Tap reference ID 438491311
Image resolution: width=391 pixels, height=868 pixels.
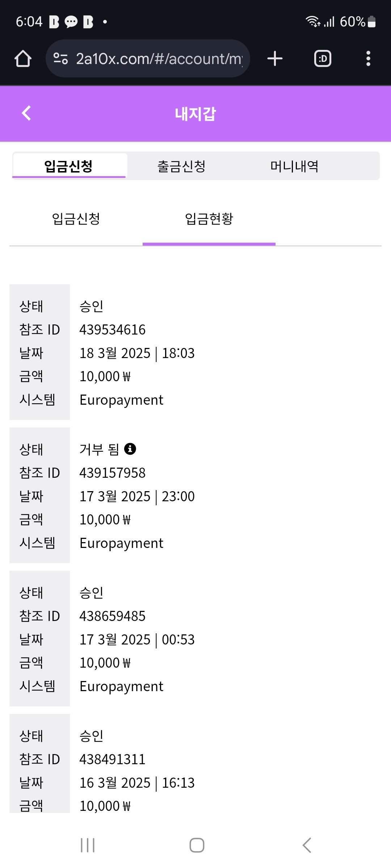113,759
